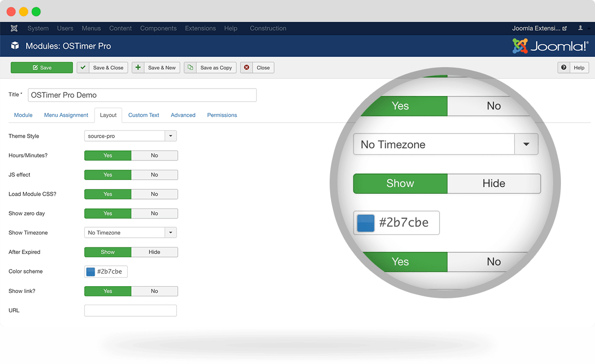Screen dimensions: 595x364
Task: Click the "After Expired" label
Action: pos(24,252)
